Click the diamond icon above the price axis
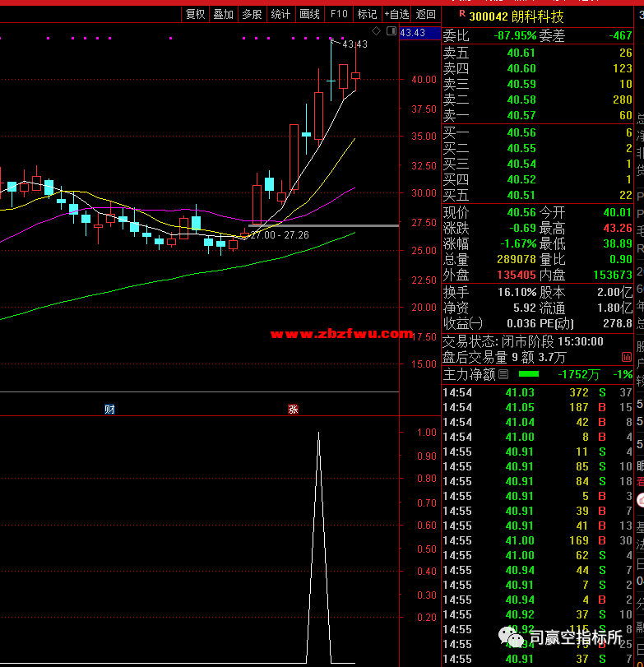Viewport: 644px width, 667px height. pos(376,31)
